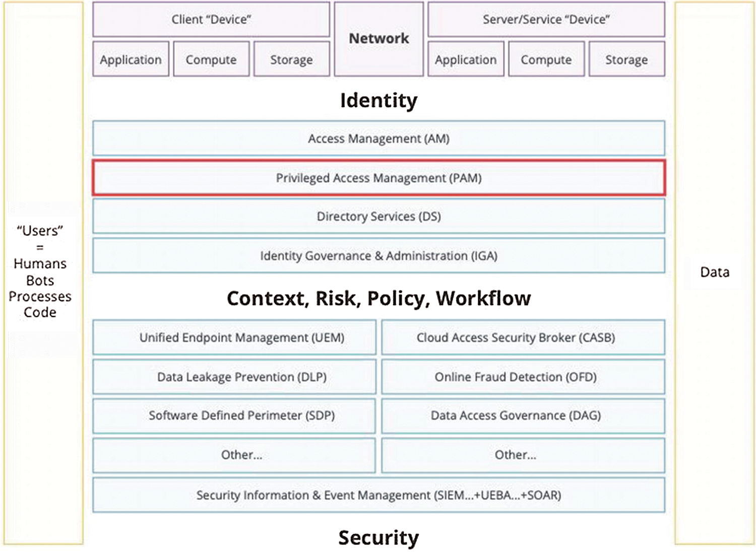Click the Directory Services (DS) box
This screenshot has width=756, height=553.
(x=378, y=216)
